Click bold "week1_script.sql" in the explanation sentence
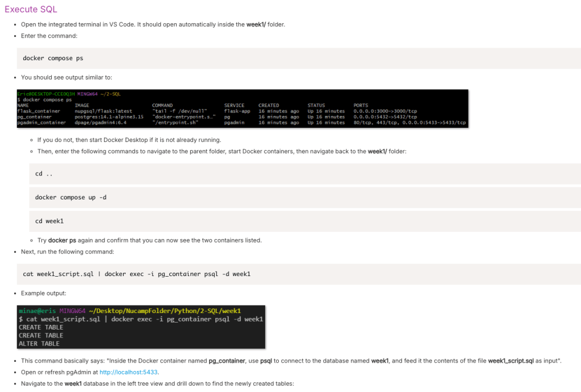This screenshot has width=581, height=392. 511,361
